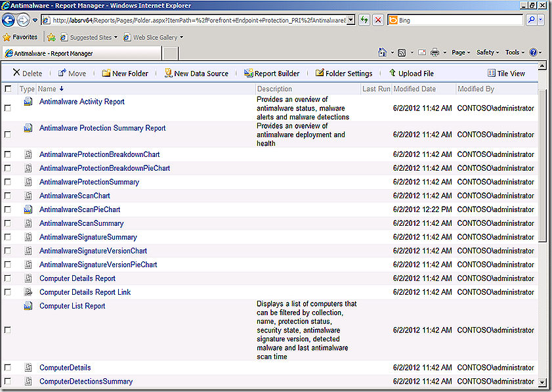The width and height of the screenshot is (552, 392).
Task: Click the Home icon in command bar
Action: (382, 53)
